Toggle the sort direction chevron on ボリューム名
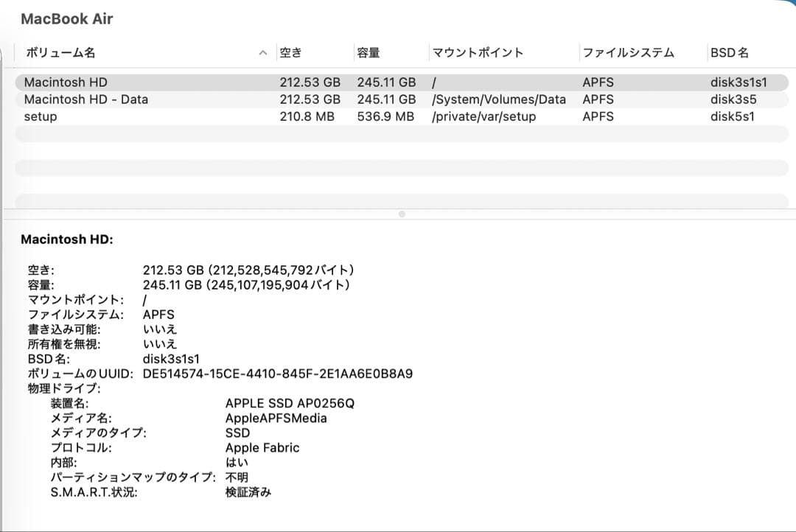Image resolution: width=796 pixels, height=532 pixels. tap(262, 52)
